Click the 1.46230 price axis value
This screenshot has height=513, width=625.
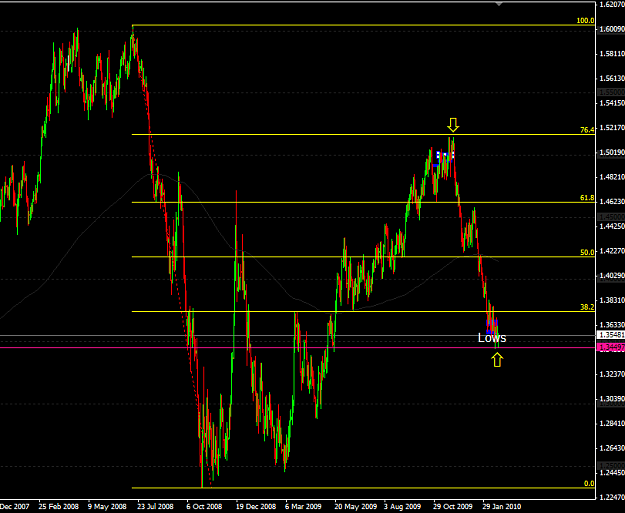coord(612,202)
